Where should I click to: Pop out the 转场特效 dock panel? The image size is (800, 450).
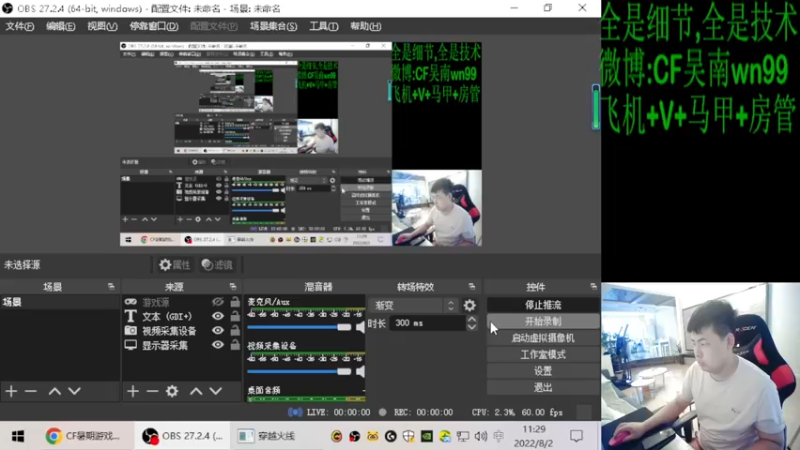pos(471,287)
